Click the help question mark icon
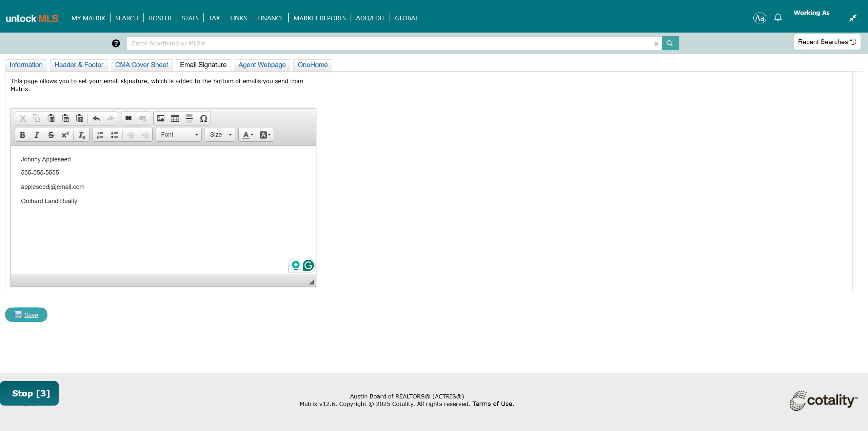The image size is (868, 431). [x=116, y=43]
